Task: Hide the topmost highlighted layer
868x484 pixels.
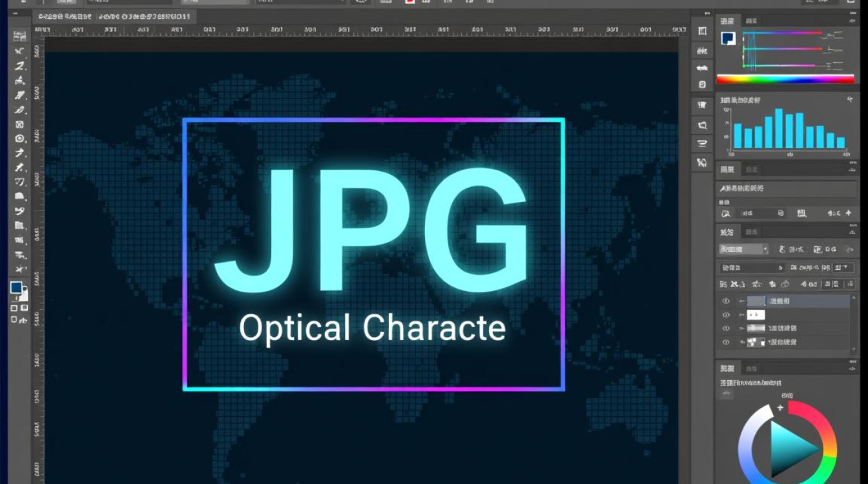Action: click(x=727, y=301)
